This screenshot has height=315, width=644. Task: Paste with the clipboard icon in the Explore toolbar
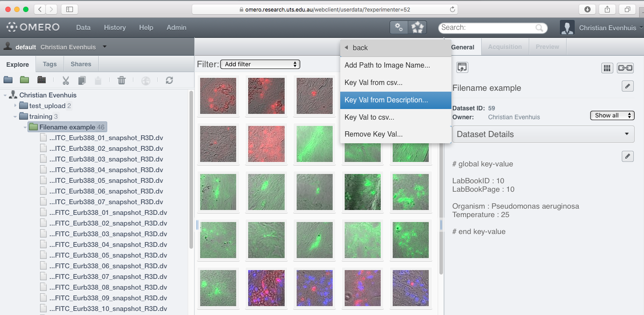[98, 81]
